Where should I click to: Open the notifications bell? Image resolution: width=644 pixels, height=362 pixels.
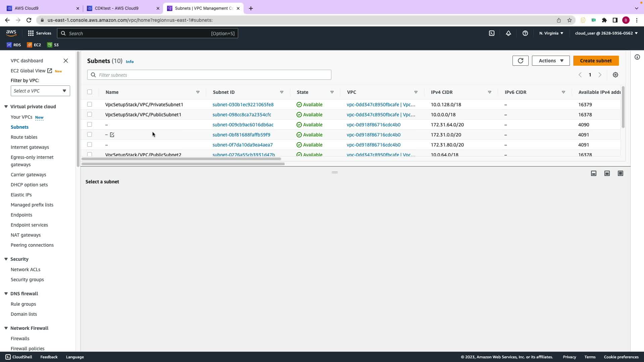(508, 33)
